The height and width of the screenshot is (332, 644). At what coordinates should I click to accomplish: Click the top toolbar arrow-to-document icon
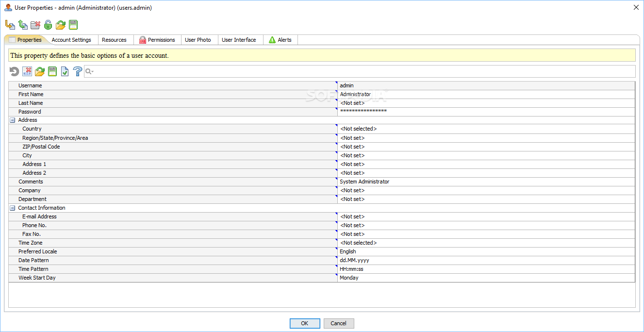(10, 25)
